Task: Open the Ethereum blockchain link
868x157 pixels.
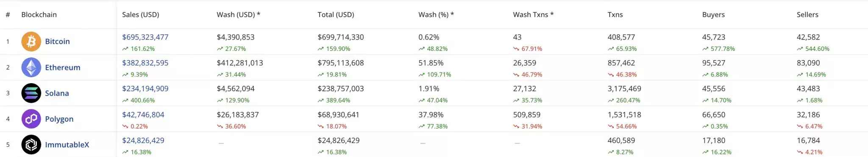Action: pos(63,67)
